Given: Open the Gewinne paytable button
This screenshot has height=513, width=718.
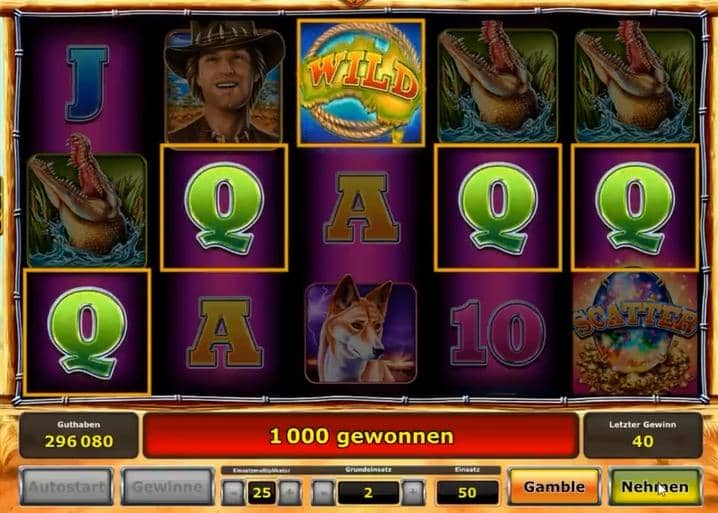Looking at the screenshot, I should pos(167,486).
